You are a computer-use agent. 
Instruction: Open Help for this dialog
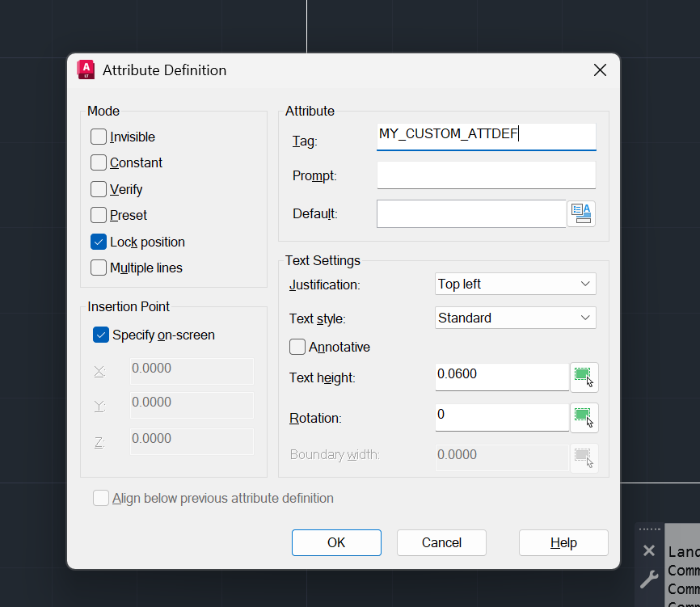[563, 542]
